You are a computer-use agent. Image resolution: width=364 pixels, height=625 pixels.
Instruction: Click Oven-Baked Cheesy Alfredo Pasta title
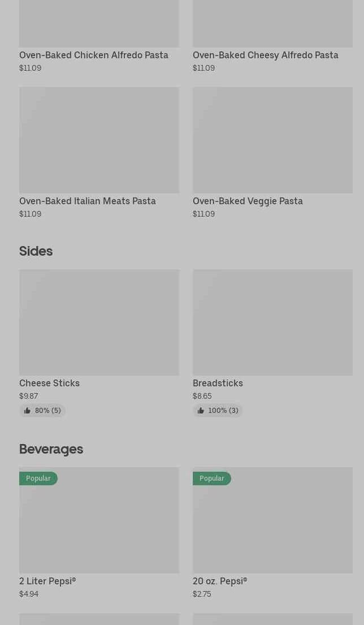point(266,55)
